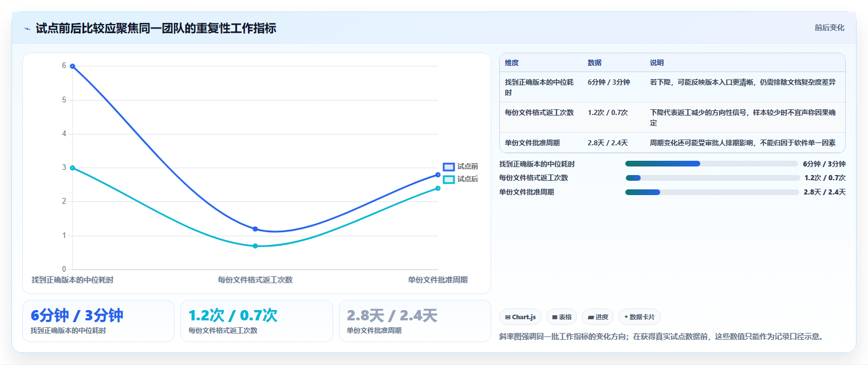868x365 pixels.
Task: Click the 试点前 point at 2.8 on chart
Action: click(x=438, y=174)
